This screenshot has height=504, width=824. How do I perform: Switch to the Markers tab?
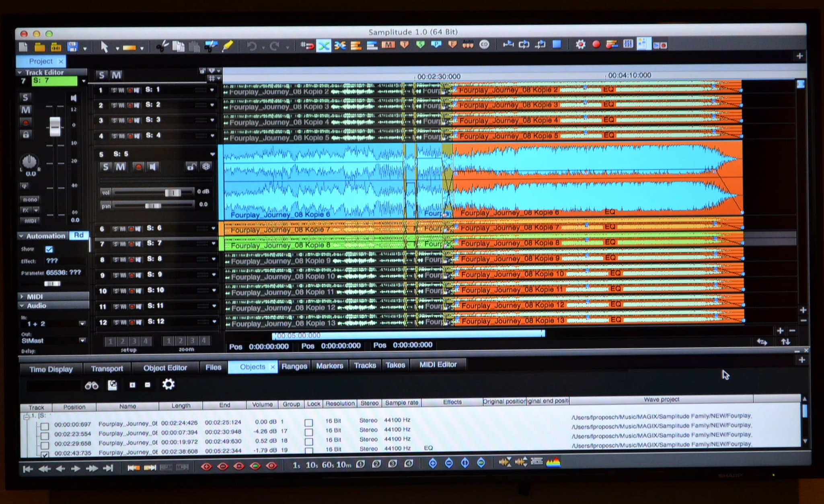[330, 366]
